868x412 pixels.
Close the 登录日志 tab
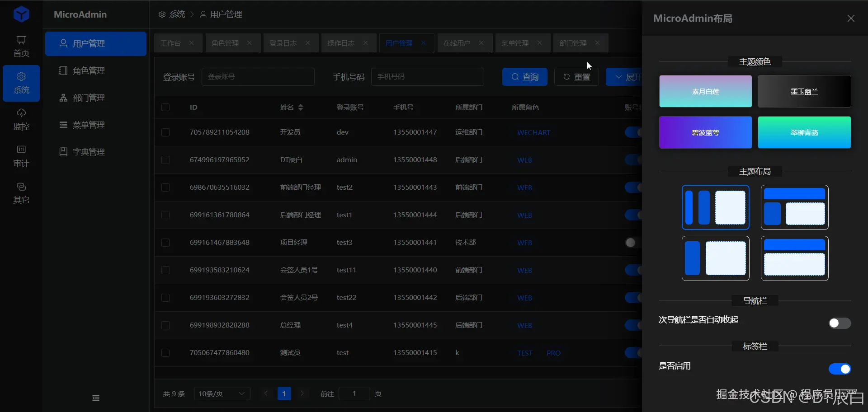(307, 43)
